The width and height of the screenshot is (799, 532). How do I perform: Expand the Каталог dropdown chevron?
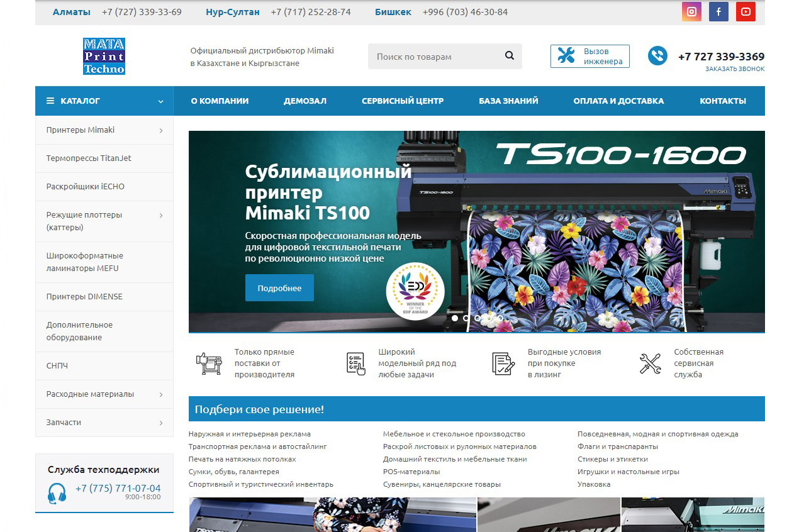tap(161, 101)
